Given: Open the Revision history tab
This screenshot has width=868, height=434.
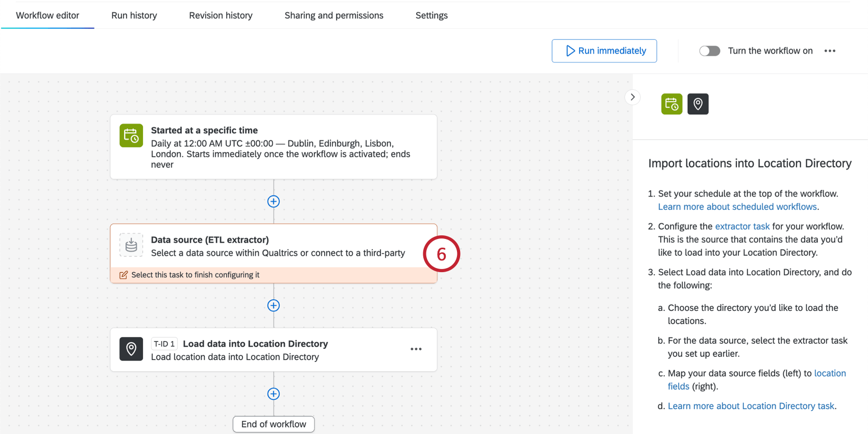Looking at the screenshot, I should point(221,15).
